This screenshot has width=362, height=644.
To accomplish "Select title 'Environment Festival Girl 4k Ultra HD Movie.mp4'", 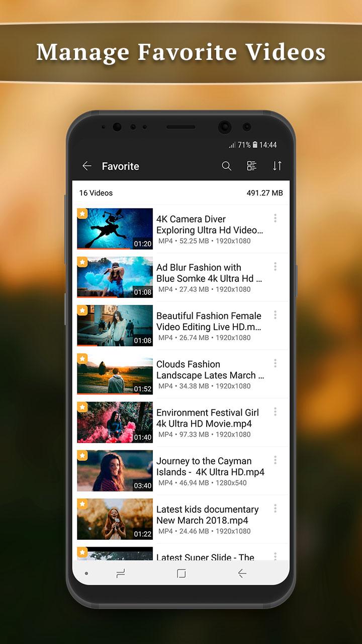I will coord(208,418).
